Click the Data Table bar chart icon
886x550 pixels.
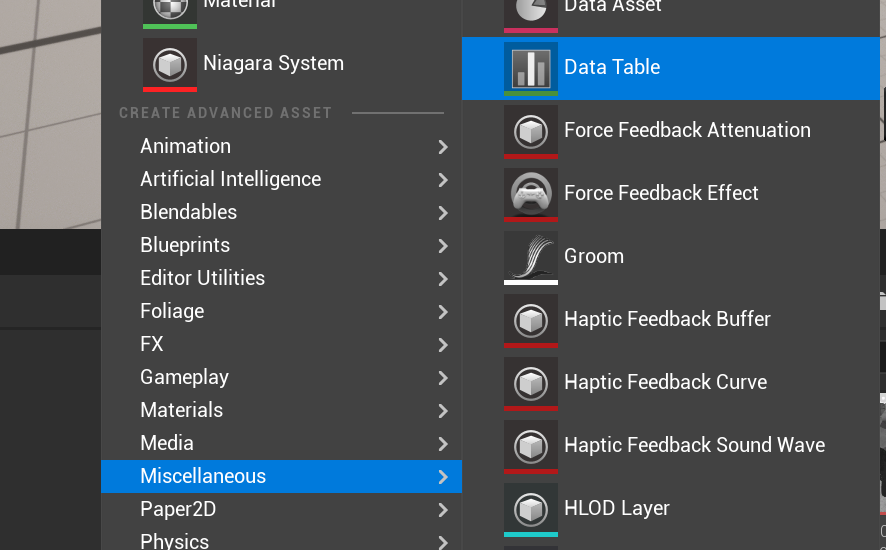[x=530, y=68]
